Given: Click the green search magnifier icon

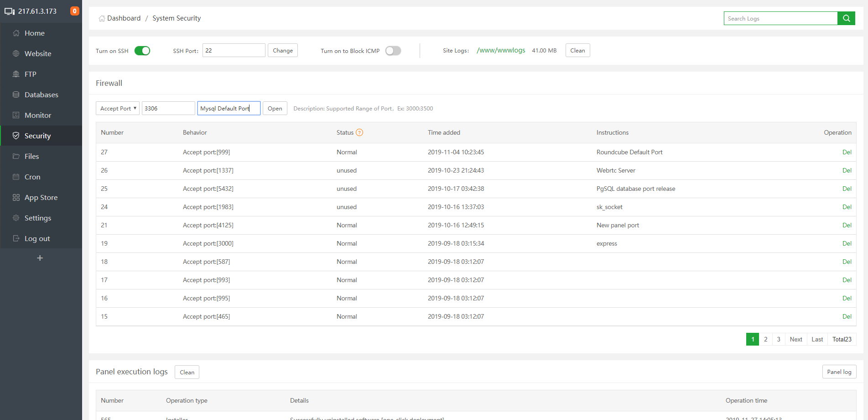Looking at the screenshot, I should [846, 18].
